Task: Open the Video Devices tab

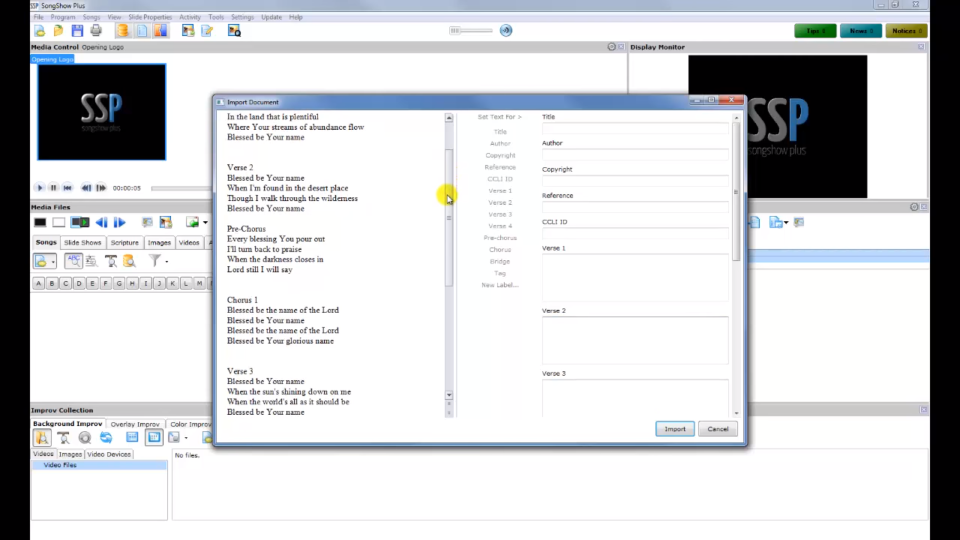Action: [x=109, y=454]
